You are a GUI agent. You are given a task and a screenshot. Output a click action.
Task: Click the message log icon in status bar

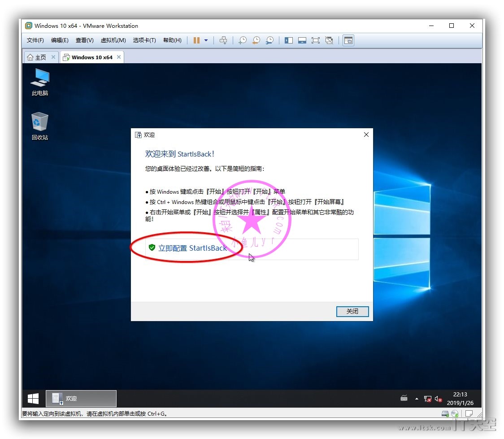pyautogui.click(x=469, y=413)
